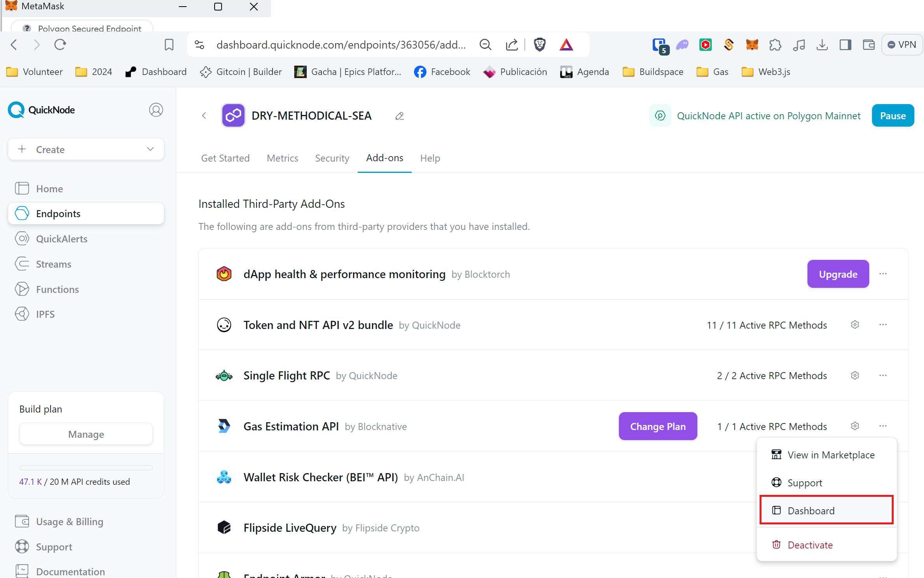Click the Functions icon in sidebar
Image resolution: width=924 pixels, height=578 pixels.
[x=22, y=288]
